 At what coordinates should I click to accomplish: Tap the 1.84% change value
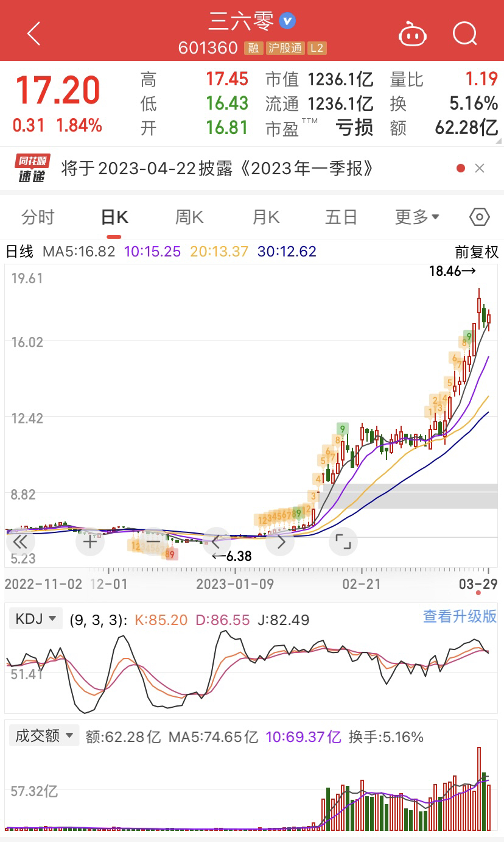[x=79, y=125]
